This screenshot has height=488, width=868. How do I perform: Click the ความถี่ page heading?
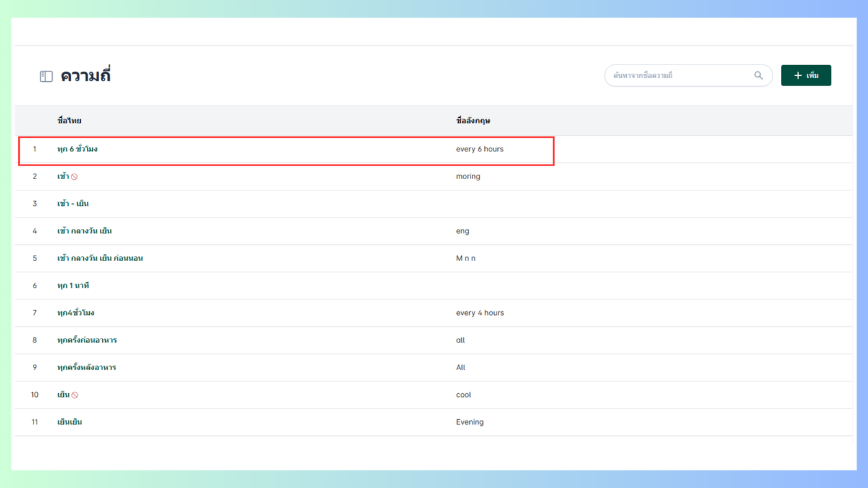coord(86,76)
